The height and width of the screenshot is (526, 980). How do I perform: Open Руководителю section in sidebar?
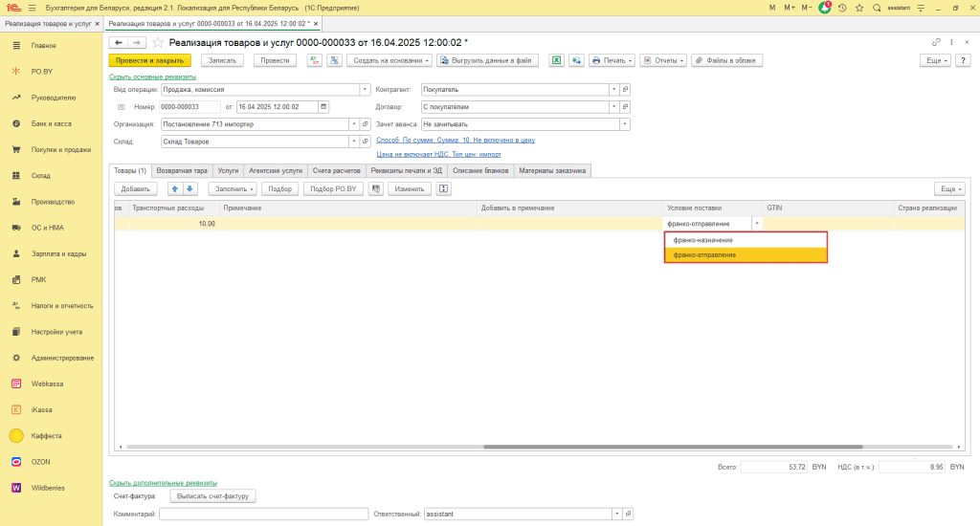click(54, 98)
